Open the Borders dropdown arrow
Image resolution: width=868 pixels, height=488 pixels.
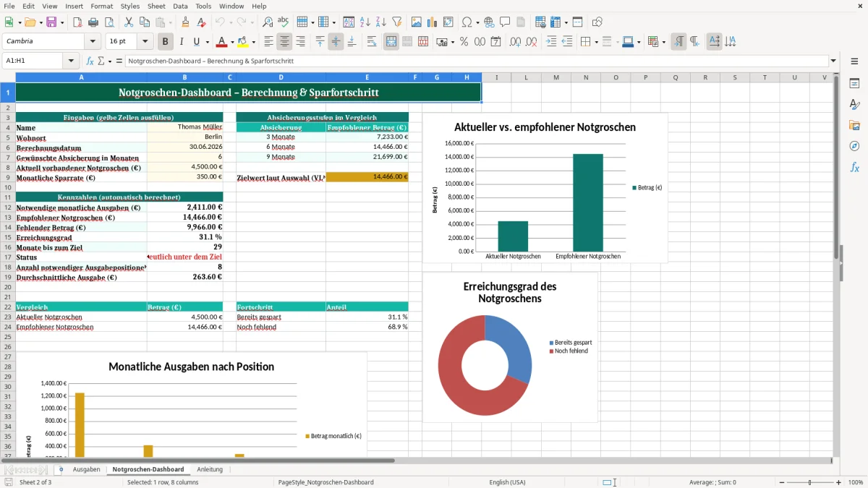595,42
